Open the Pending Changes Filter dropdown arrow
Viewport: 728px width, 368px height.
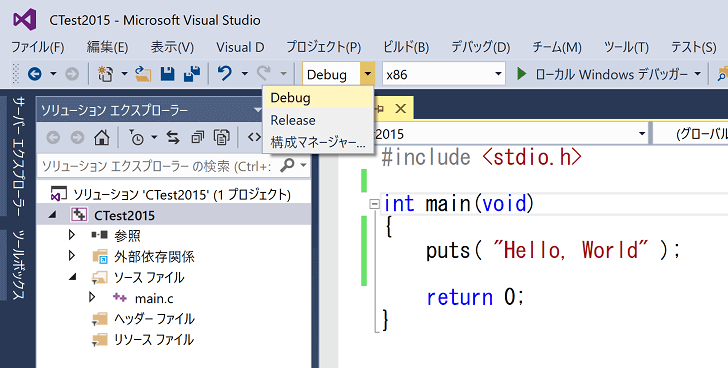click(x=154, y=137)
